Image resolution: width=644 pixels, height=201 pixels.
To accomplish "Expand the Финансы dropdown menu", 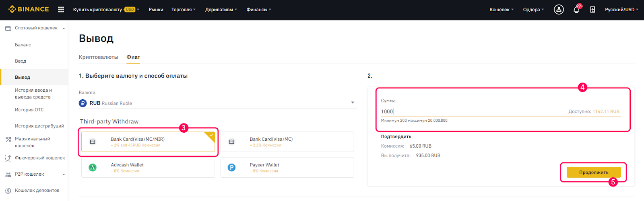I will 259,10.
